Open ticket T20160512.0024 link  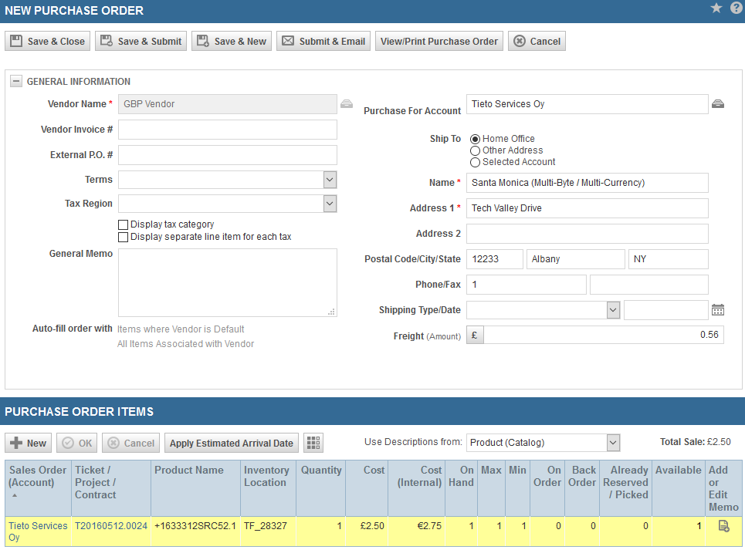[x=110, y=526]
